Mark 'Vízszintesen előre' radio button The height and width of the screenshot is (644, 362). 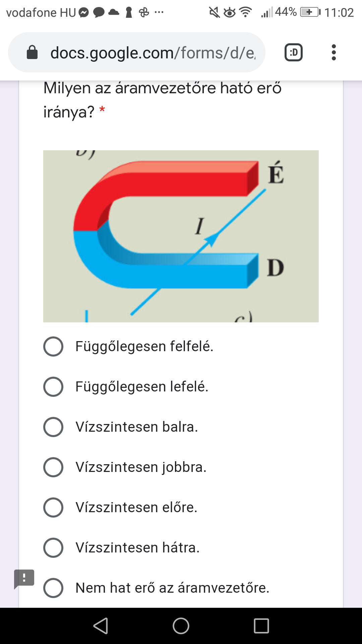click(x=53, y=507)
